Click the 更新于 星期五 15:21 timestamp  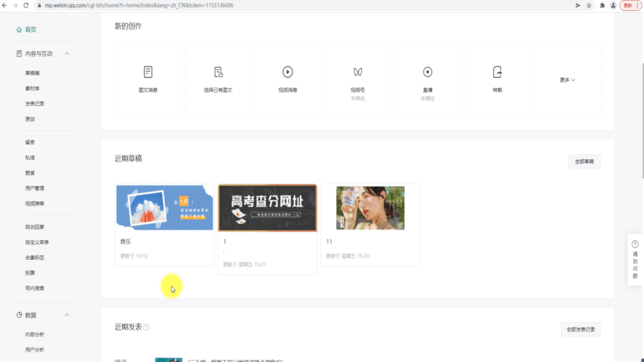[245, 265]
